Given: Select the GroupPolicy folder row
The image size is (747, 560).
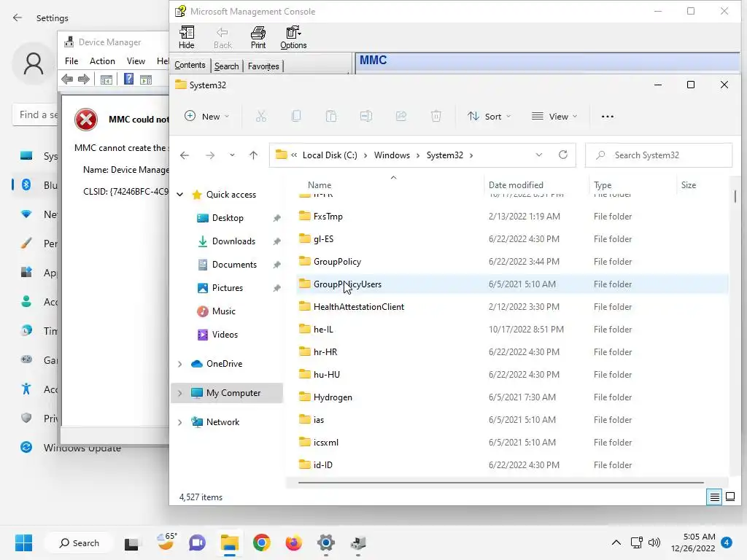Looking at the screenshot, I should 512,262.
